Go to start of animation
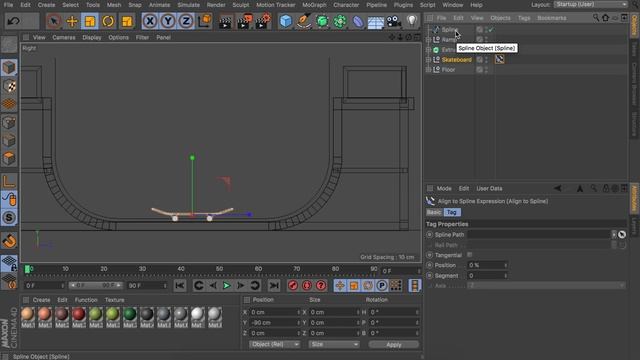The width and height of the screenshot is (640, 360). 180,286
